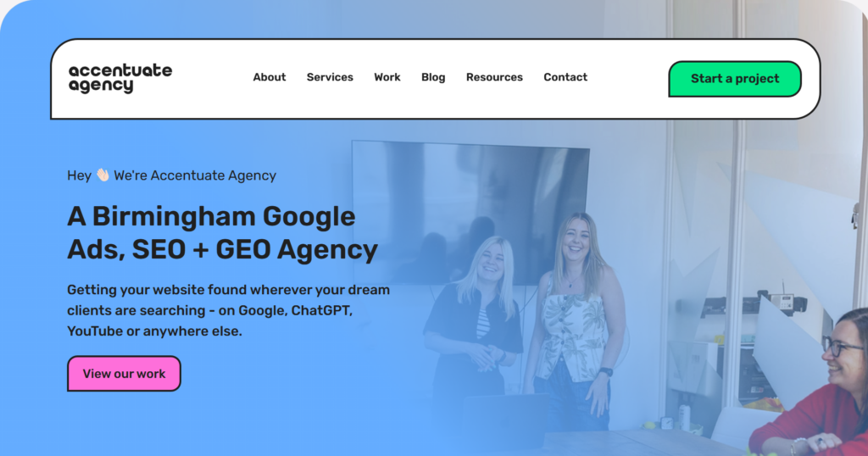Click the Birmingham Google Ads headline

pyautogui.click(x=223, y=233)
